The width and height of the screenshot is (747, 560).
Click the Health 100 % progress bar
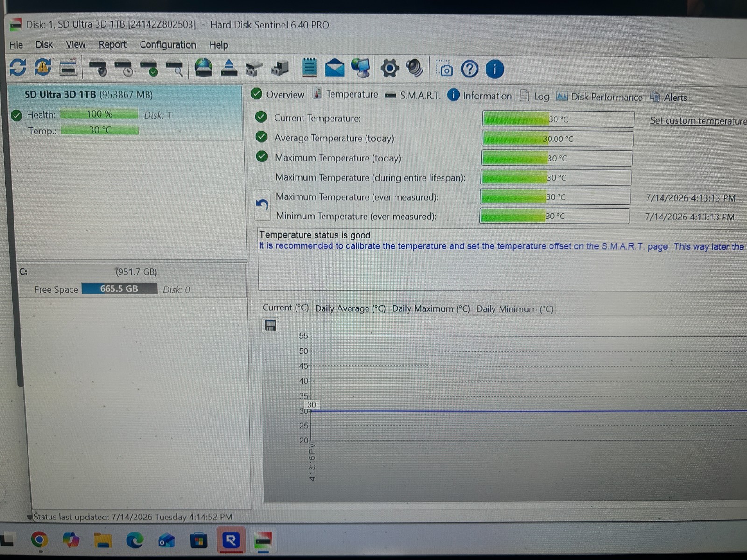(99, 114)
